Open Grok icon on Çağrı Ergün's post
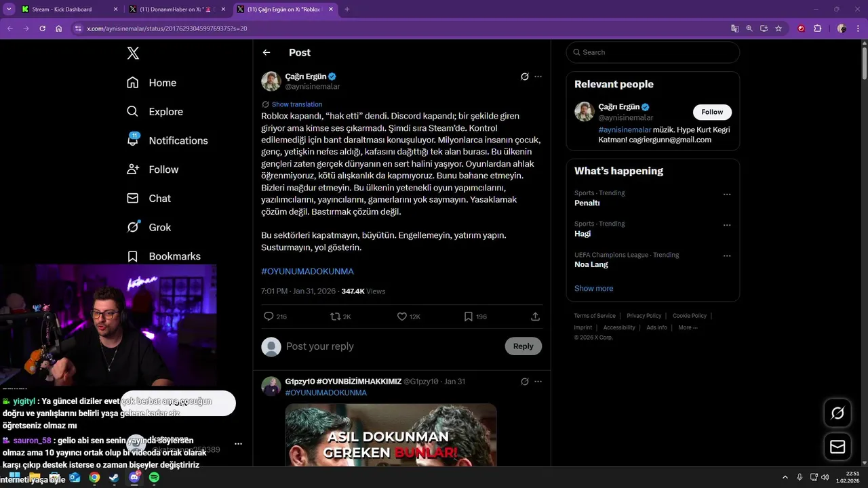The width and height of the screenshot is (868, 488). click(524, 77)
